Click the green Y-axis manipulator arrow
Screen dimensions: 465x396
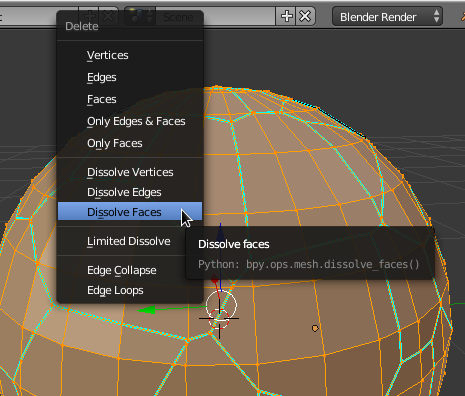147,310
